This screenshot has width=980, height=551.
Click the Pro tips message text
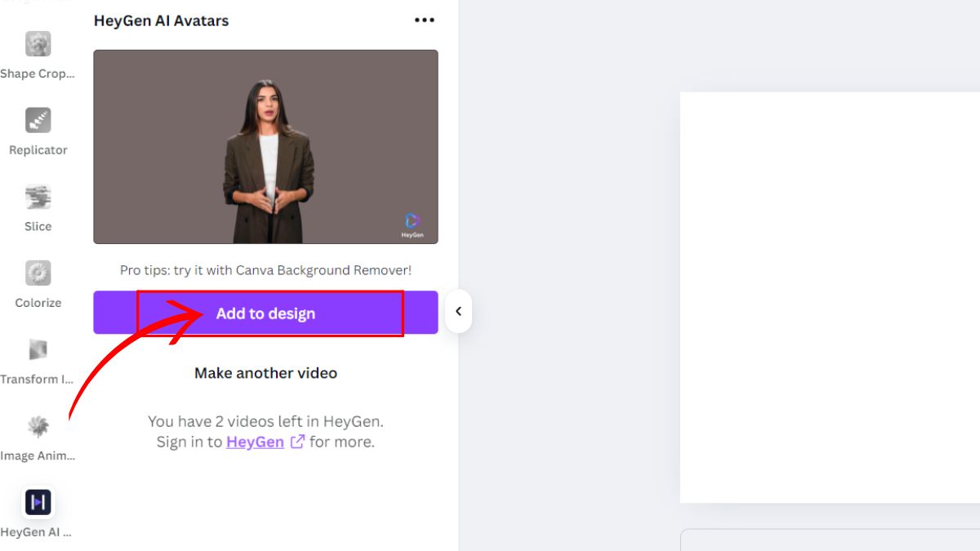[265, 269]
